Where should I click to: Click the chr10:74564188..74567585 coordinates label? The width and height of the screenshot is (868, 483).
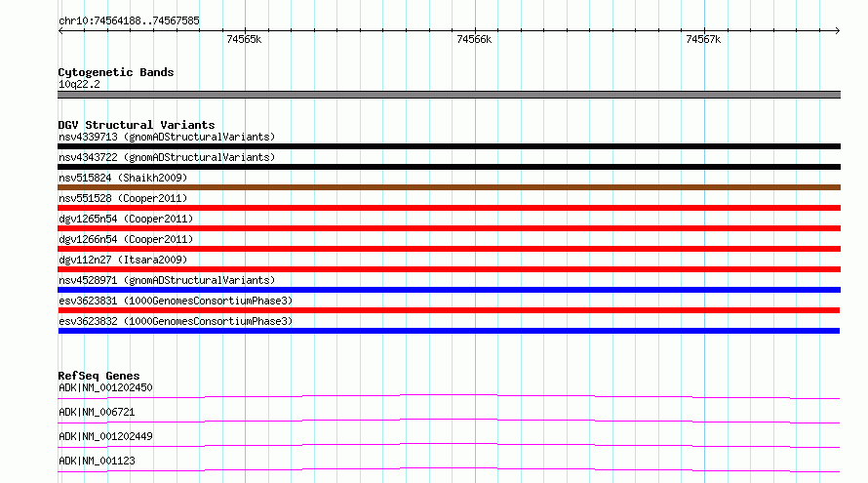129,21
